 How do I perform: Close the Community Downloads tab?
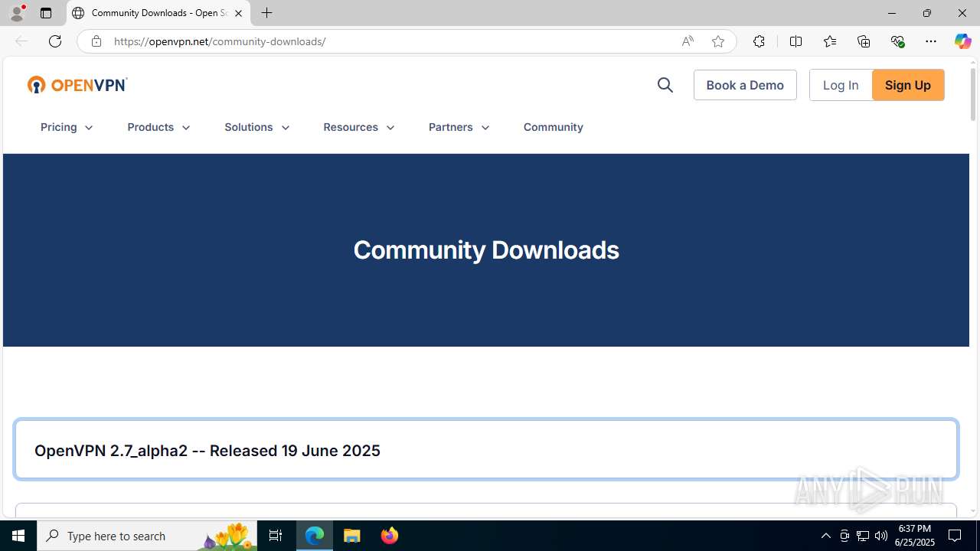(x=238, y=13)
